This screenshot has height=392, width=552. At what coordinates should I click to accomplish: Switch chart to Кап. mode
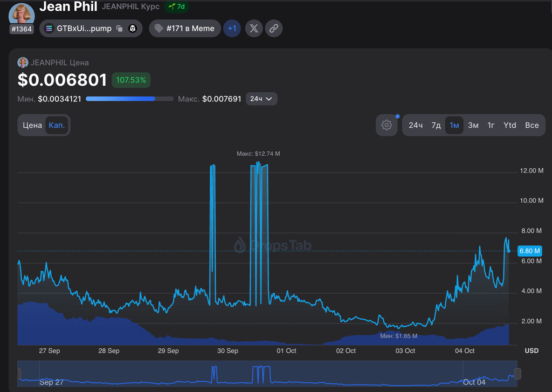[57, 125]
